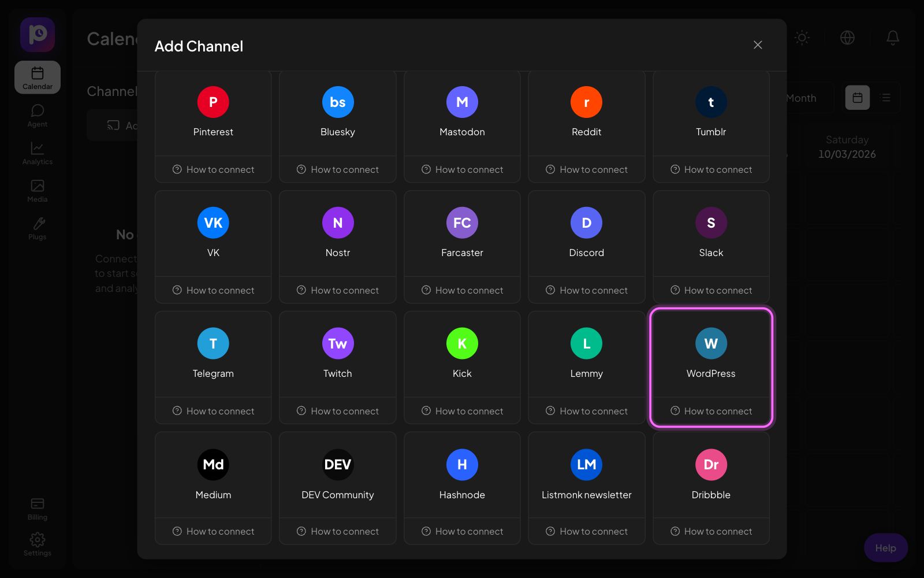Choose the Bluesky channel icon
Image resolution: width=924 pixels, height=578 pixels.
point(338,102)
